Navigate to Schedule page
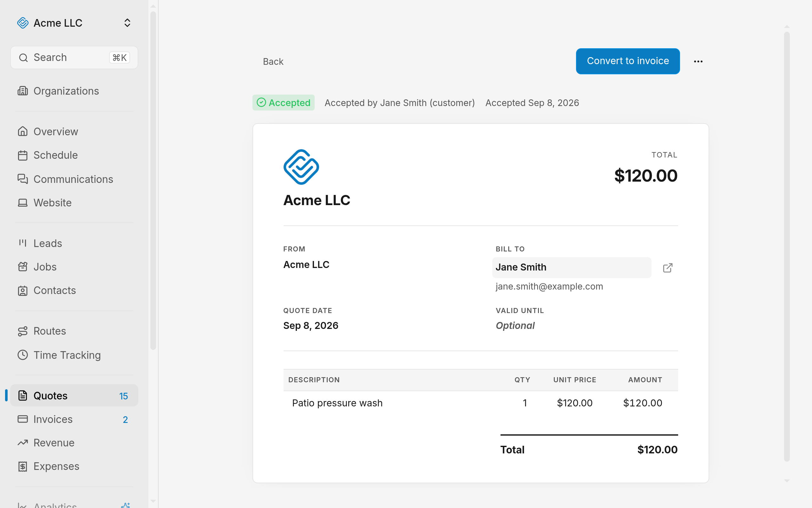Screen dimensions: 812x508 pyautogui.click(x=74, y=155)
